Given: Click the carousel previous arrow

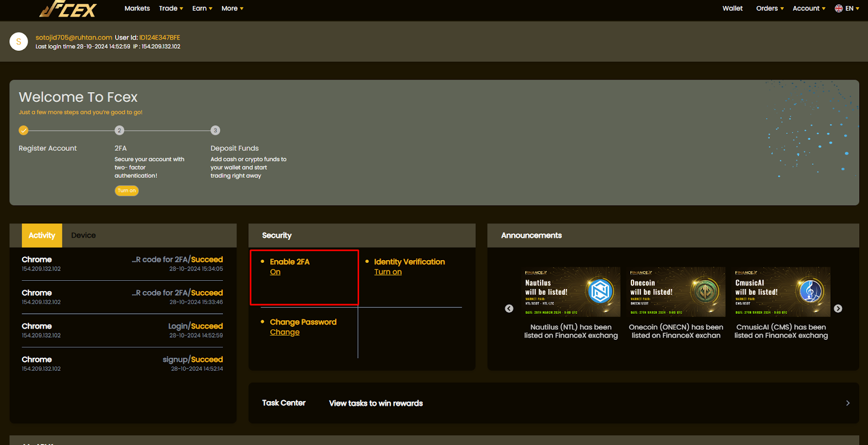Looking at the screenshot, I should (x=509, y=308).
